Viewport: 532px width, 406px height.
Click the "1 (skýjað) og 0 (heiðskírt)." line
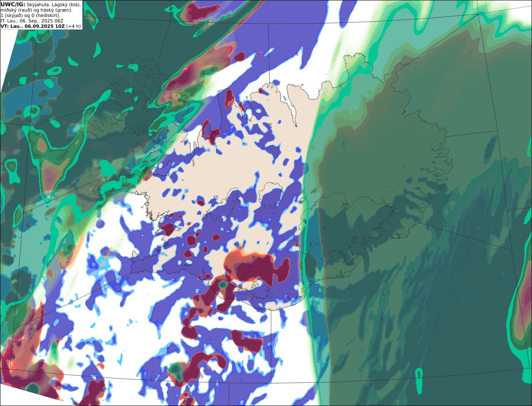[30, 15]
